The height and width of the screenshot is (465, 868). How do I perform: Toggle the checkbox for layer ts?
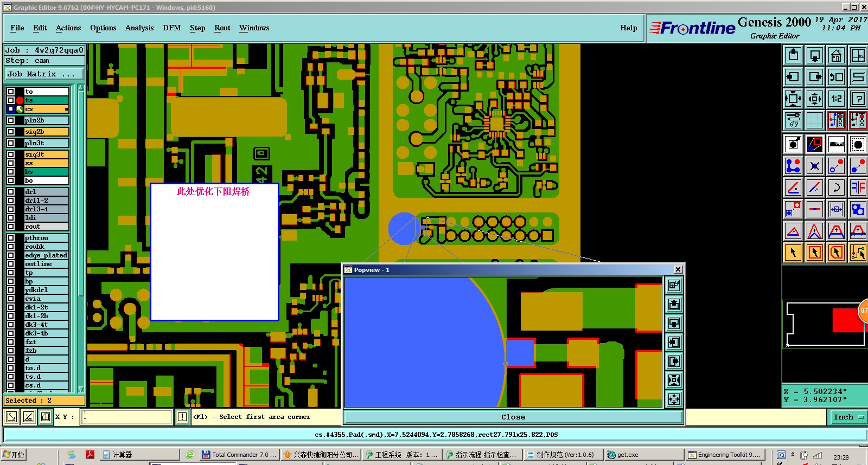[x=11, y=100]
